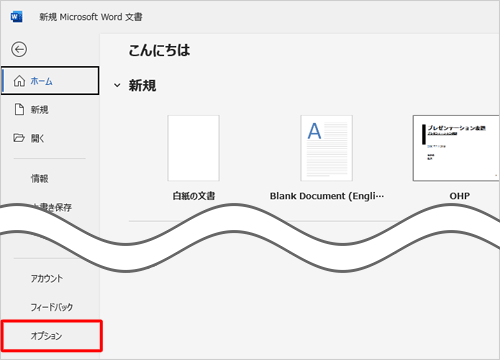Choose the Blank Document (English) template thumbnail

coord(327,148)
